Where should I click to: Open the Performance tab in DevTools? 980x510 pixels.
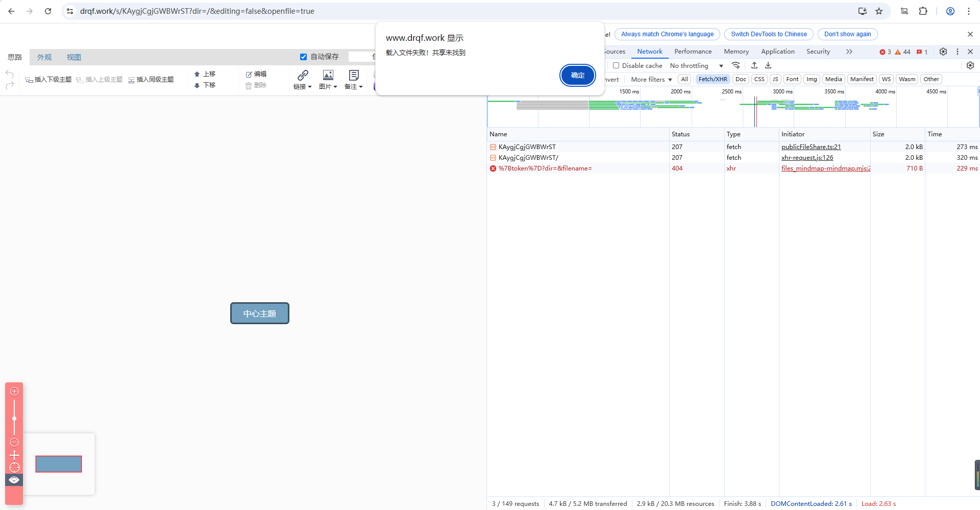(693, 52)
